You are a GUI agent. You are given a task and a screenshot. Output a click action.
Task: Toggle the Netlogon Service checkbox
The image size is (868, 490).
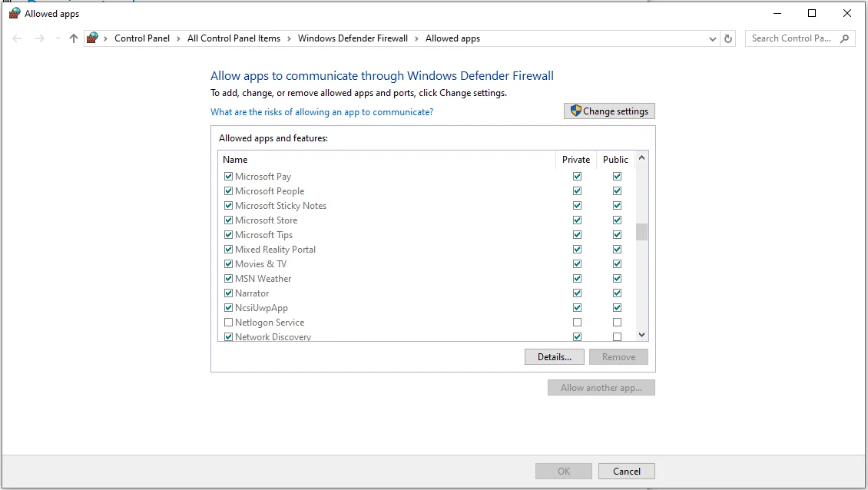point(228,323)
